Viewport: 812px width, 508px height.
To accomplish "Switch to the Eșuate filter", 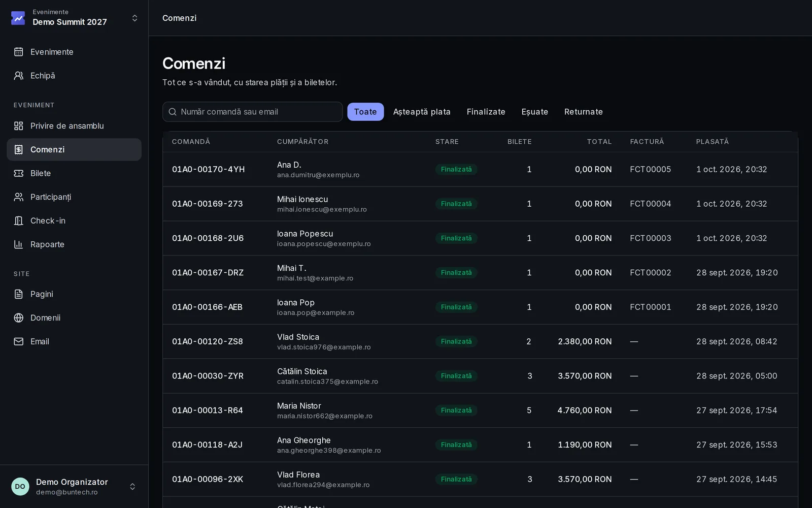I will [535, 112].
